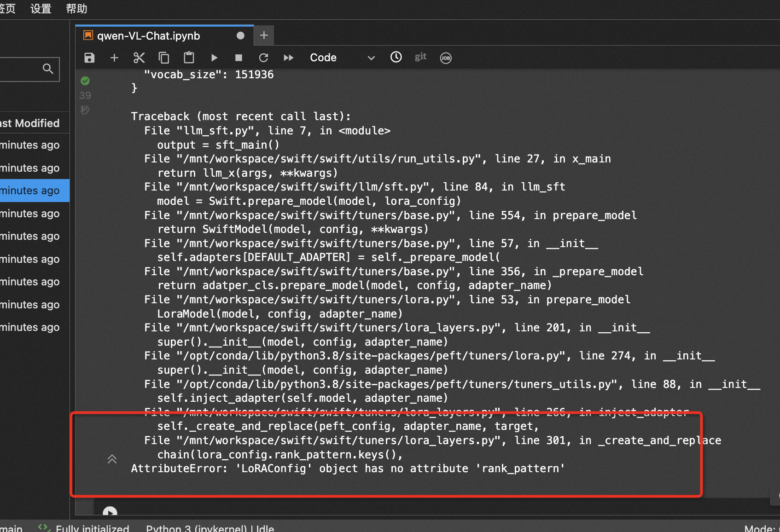780x532 pixels.
Task: Click the git button in notebook toolbar
Action: click(421, 57)
